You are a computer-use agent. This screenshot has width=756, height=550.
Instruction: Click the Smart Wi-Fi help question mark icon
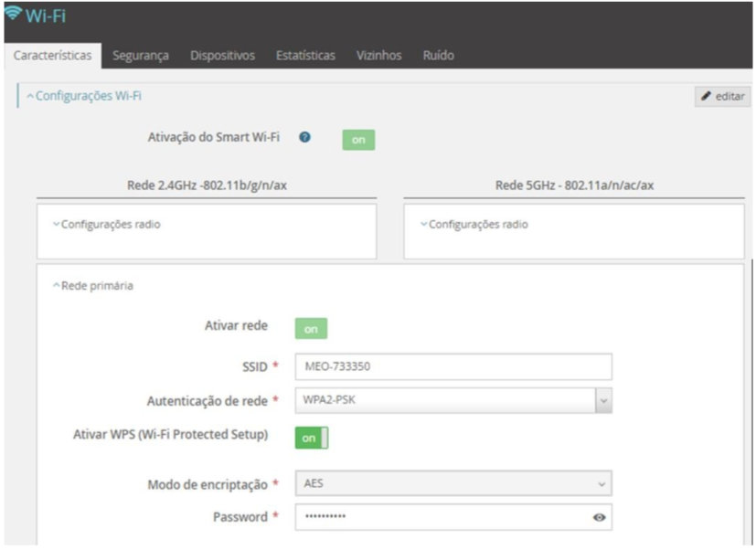pyautogui.click(x=305, y=138)
